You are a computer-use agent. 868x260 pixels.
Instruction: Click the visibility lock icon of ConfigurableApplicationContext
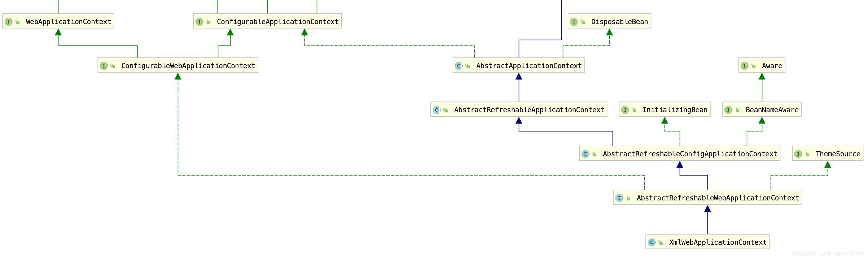208,22
